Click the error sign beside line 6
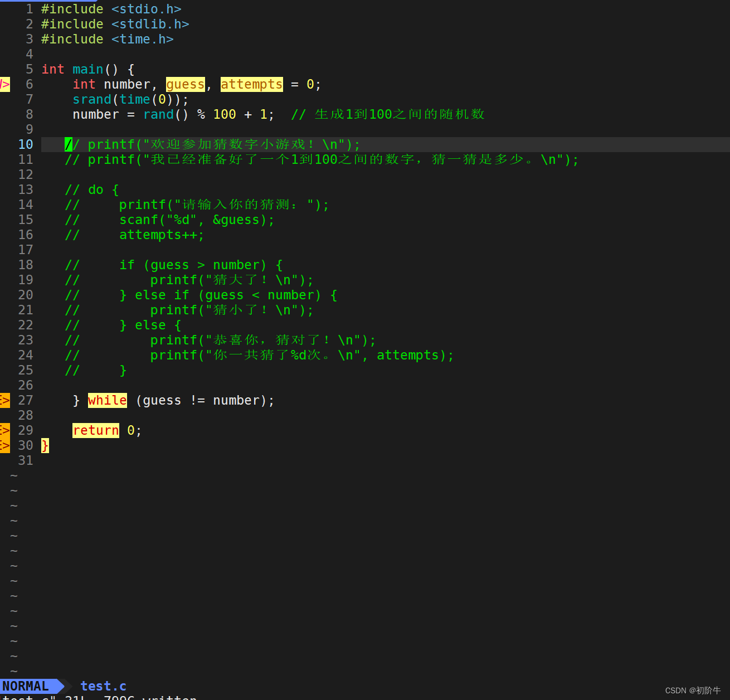Viewport: 730px width, 700px height. pos(5,85)
